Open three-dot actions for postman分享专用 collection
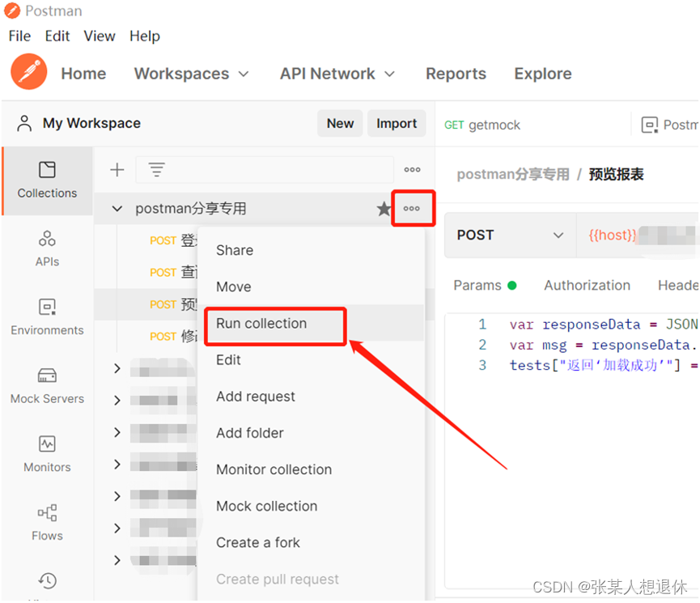The width and height of the screenshot is (700, 603). [x=412, y=209]
